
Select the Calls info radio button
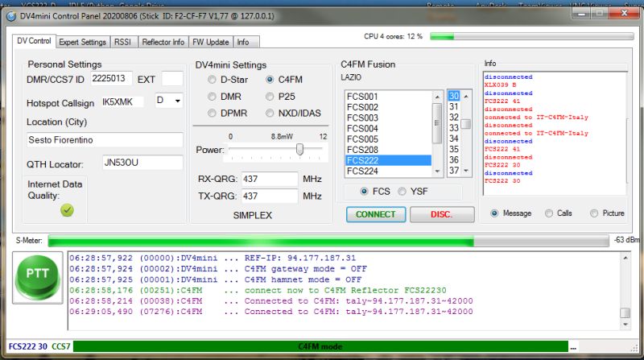[549, 213]
